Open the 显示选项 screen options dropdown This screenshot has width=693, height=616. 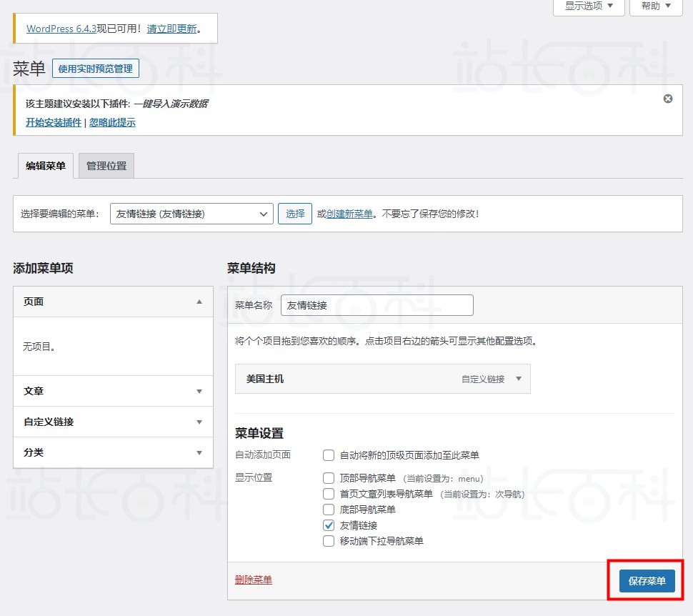tap(589, 6)
